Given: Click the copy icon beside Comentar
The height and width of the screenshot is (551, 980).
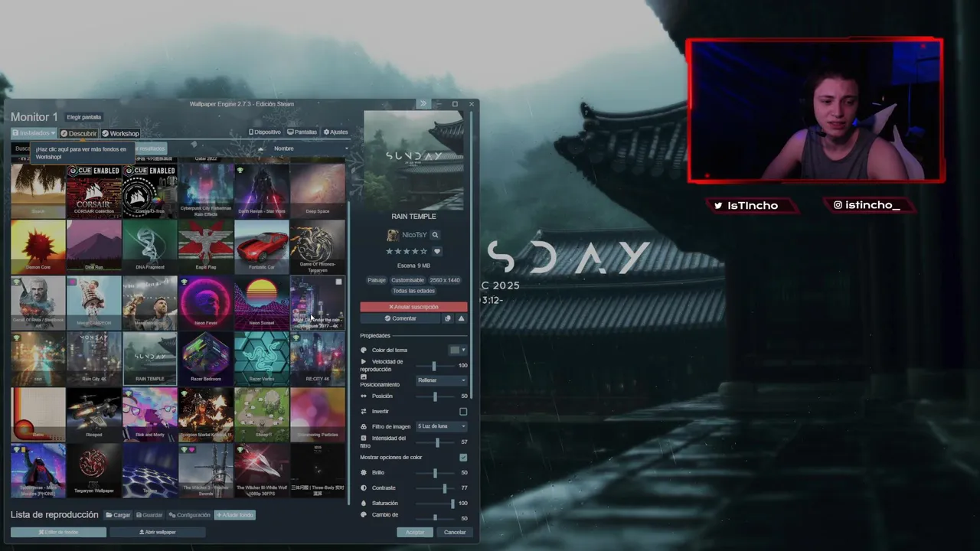Looking at the screenshot, I should click(448, 318).
